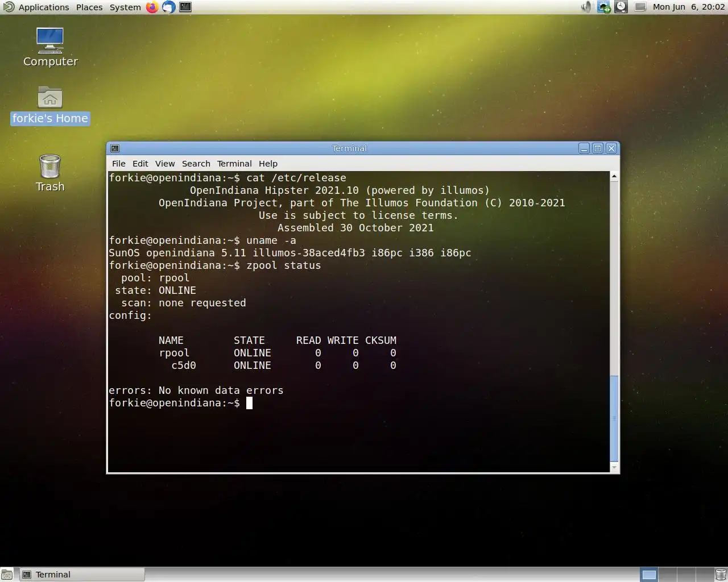The image size is (728, 582).
Task: Maximize the Terminal window
Action: pos(598,148)
